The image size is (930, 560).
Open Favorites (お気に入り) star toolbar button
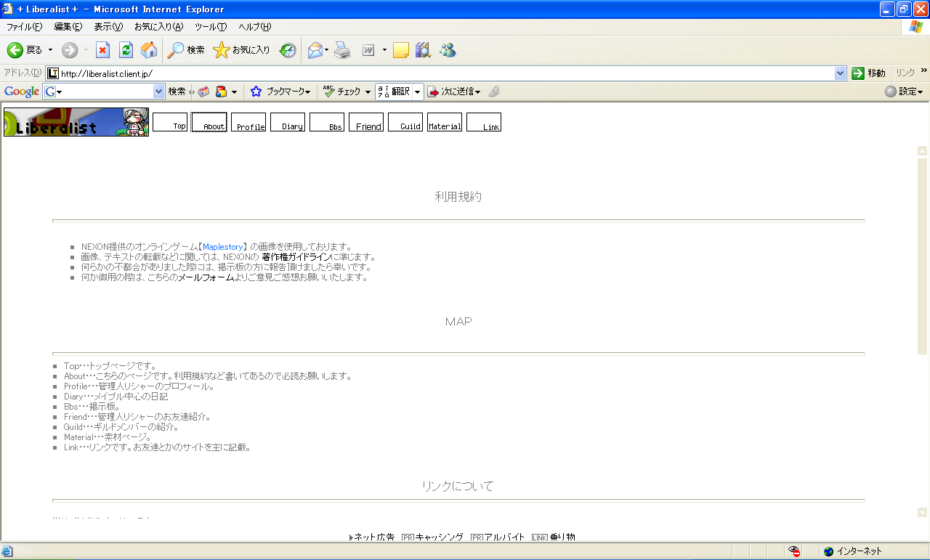click(x=241, y=50)
